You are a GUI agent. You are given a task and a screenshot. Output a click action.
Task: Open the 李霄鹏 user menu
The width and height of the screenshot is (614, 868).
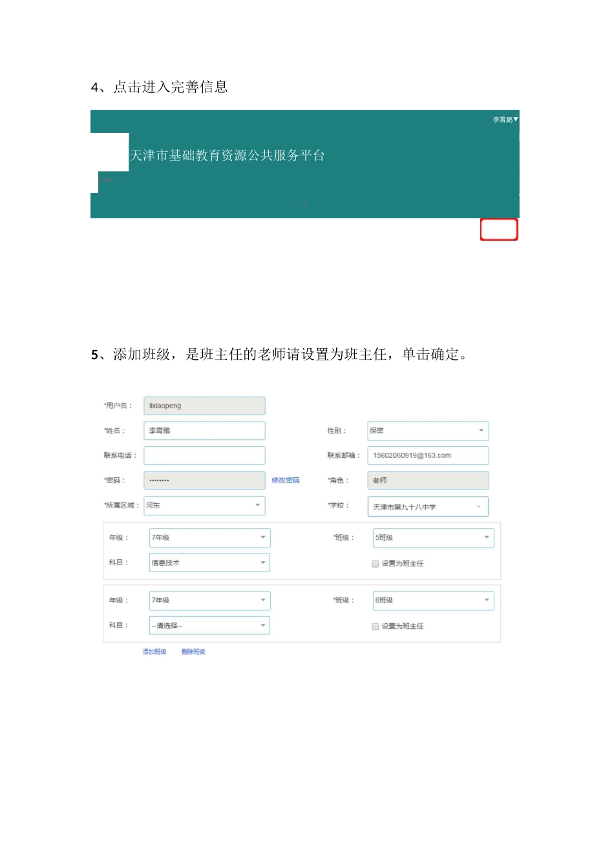(x=505, y=119)
